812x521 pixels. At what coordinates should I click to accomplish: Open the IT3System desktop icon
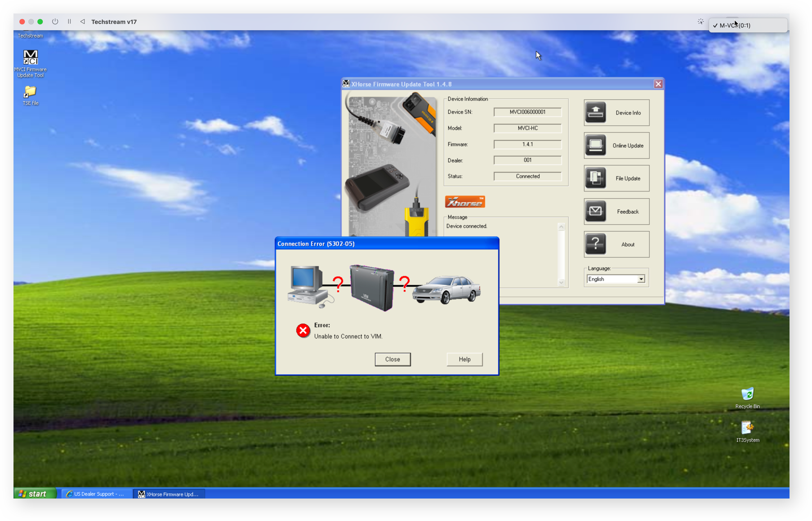tap(747, 432)
